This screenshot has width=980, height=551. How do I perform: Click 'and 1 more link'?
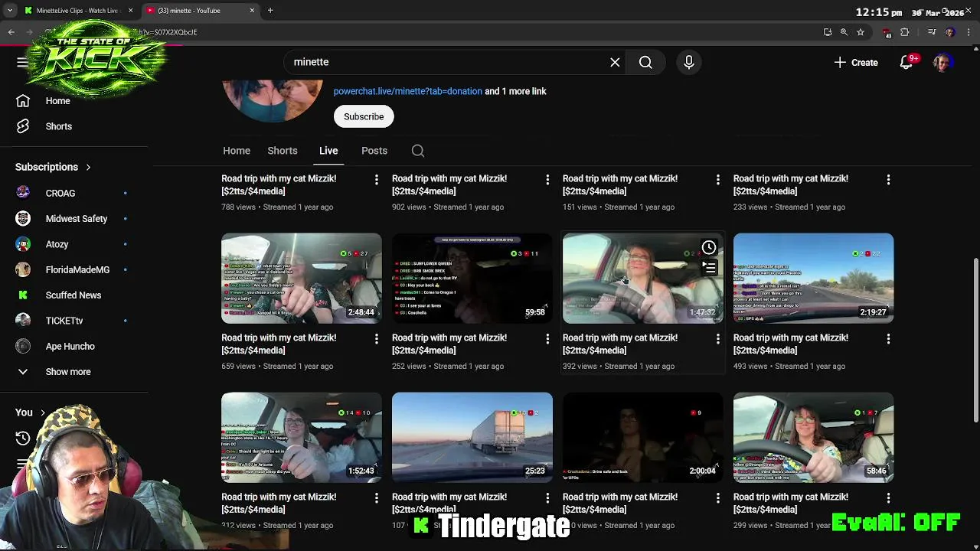[x=515, y=91]
